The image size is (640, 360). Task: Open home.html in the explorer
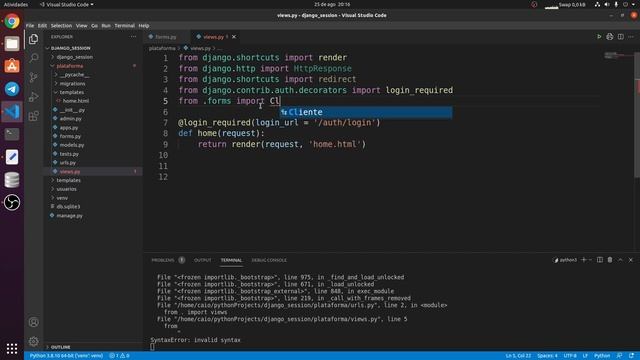click(76, 101)
